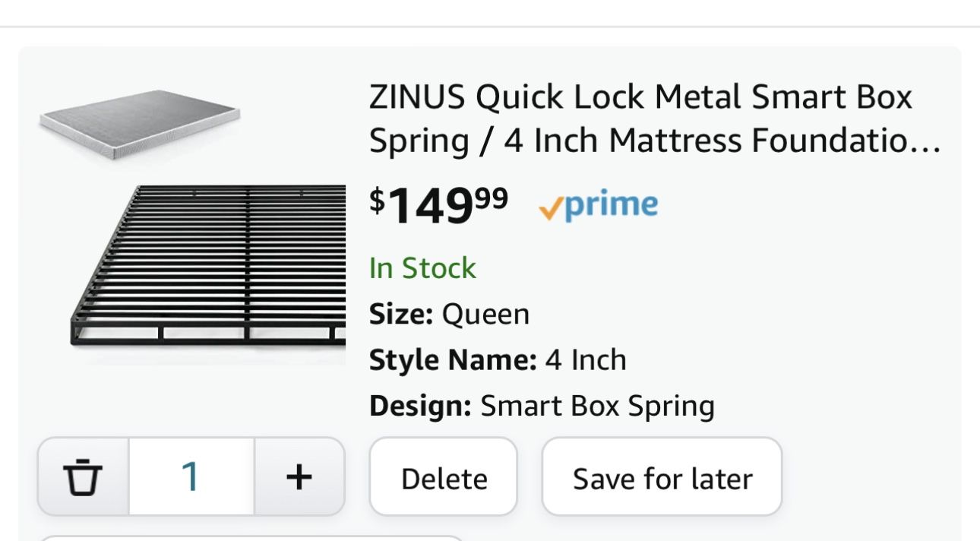
Task: Click the prime wordmark
Action: pos(611,205)
